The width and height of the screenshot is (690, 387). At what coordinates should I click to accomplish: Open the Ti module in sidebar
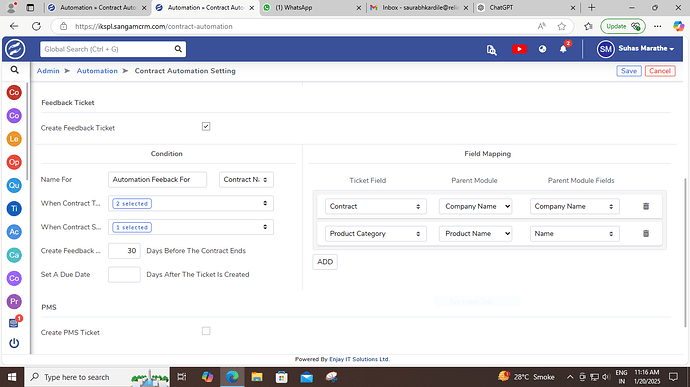14,208
